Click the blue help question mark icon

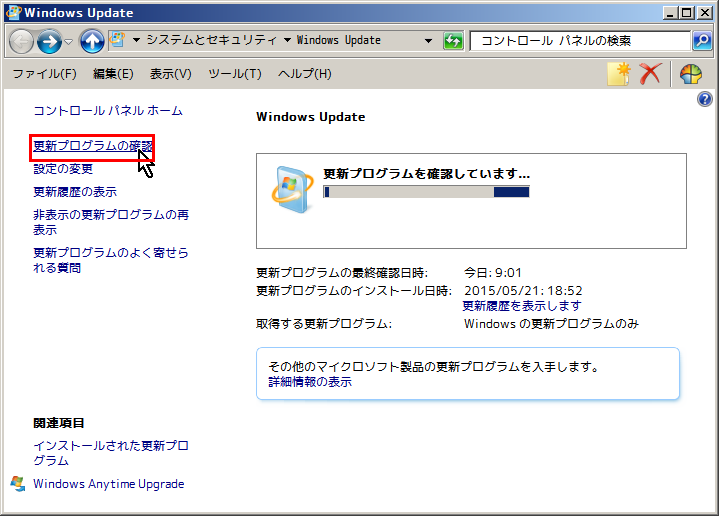click(705, 99)
